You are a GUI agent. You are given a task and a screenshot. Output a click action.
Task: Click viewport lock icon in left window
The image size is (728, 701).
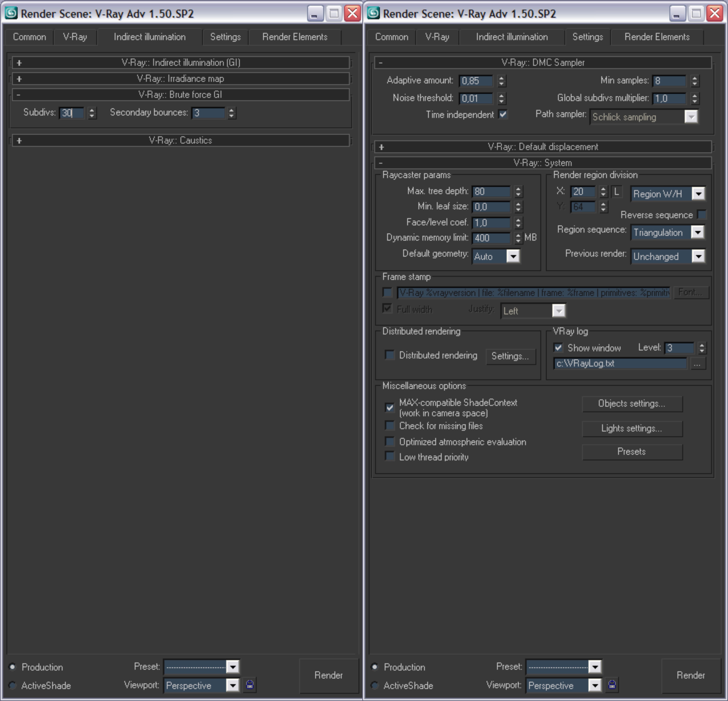click(250, 685)
